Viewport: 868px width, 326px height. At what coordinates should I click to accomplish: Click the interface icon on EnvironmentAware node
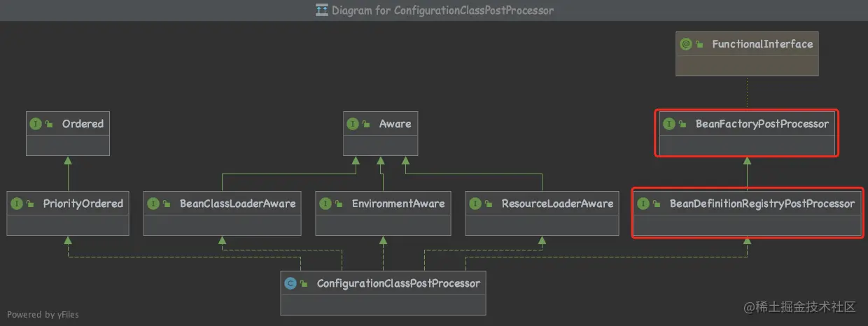point(325,204)
